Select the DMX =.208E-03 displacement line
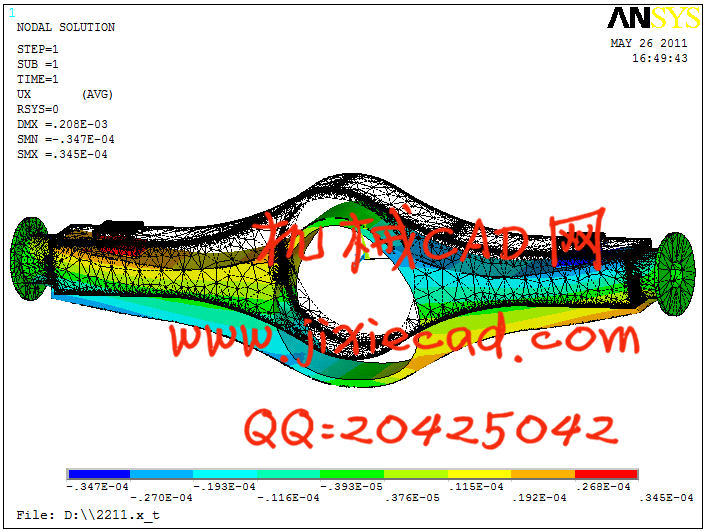This screenshot has height=531, width=705. coord(62,125)
